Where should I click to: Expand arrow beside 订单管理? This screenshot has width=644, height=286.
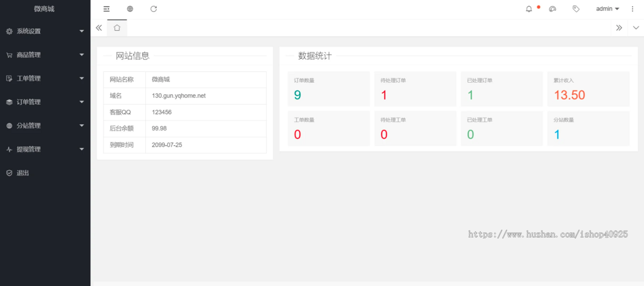(x=82, y=102)
